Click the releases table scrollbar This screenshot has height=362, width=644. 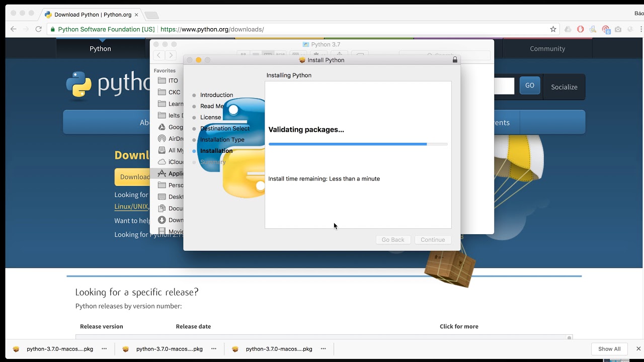[570, 338]
